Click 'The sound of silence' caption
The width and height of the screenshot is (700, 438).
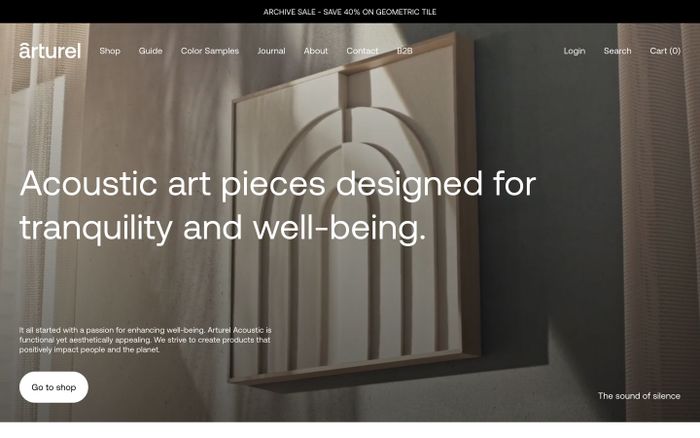tap(639, 396)
